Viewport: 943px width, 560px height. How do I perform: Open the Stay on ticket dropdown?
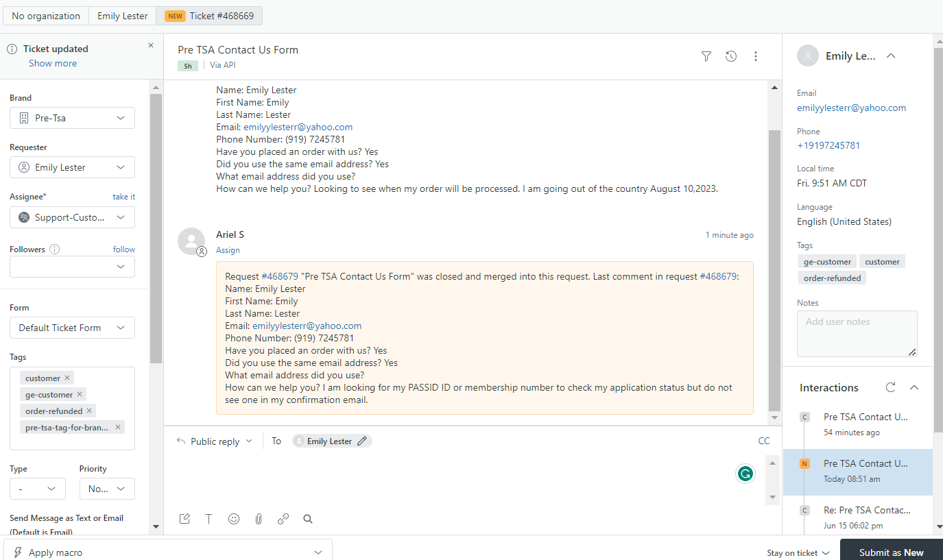[x=798, y=552]
